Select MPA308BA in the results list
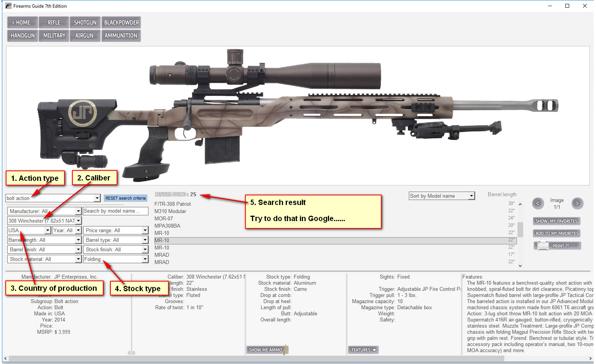Image resolution: width=596 pixels, height=364 pixels. pyautogui.click(x=167, y=226)
